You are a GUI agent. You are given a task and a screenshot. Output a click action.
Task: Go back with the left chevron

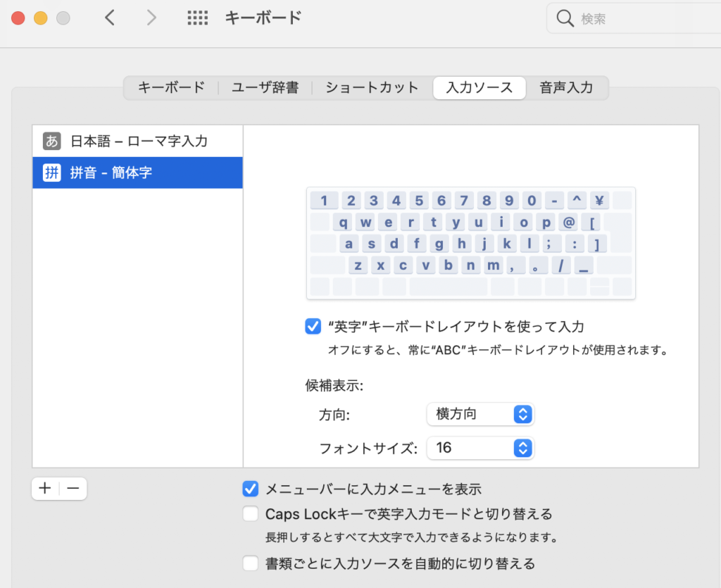click(x=109, y=18)
